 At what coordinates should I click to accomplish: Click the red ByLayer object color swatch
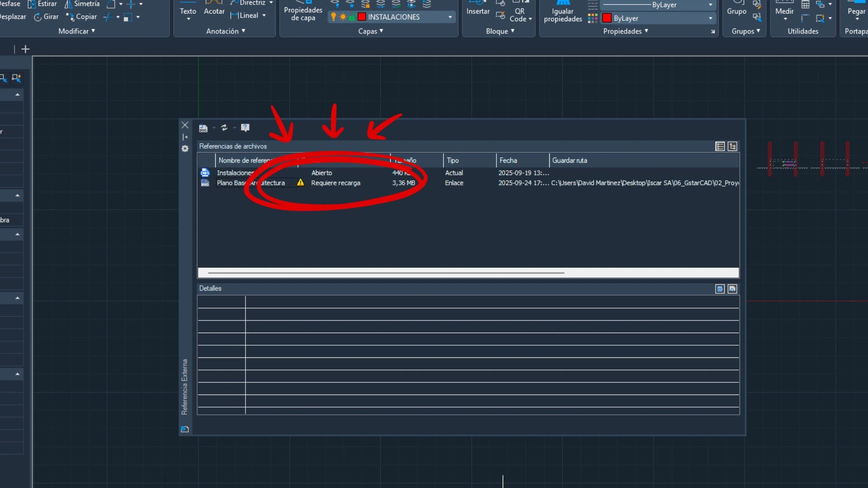(x=607, y=18)
